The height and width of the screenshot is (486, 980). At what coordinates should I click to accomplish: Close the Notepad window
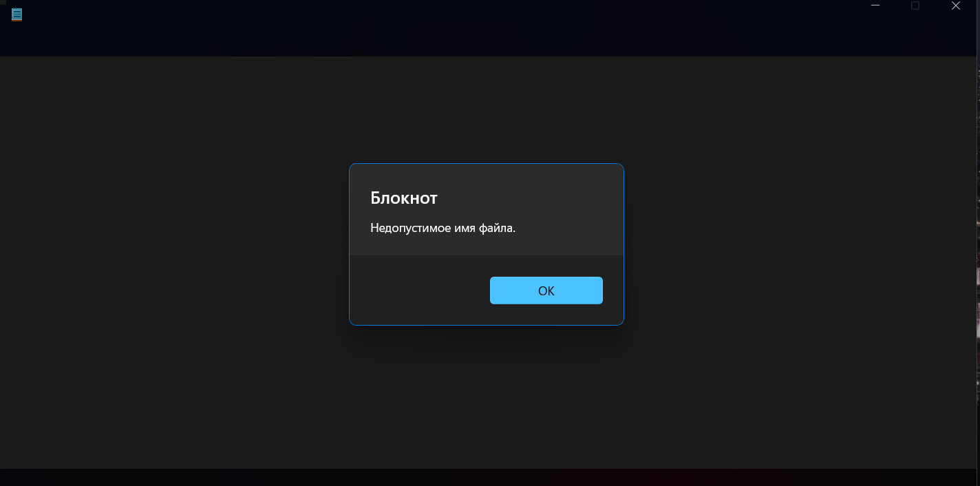[956, 6]
